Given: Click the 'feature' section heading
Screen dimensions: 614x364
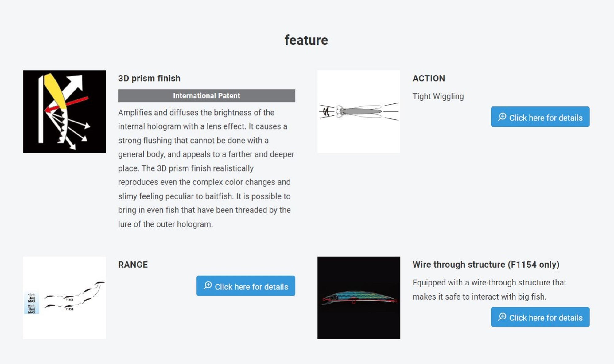Looking at the screenshot, I should [x=306, y=40].
